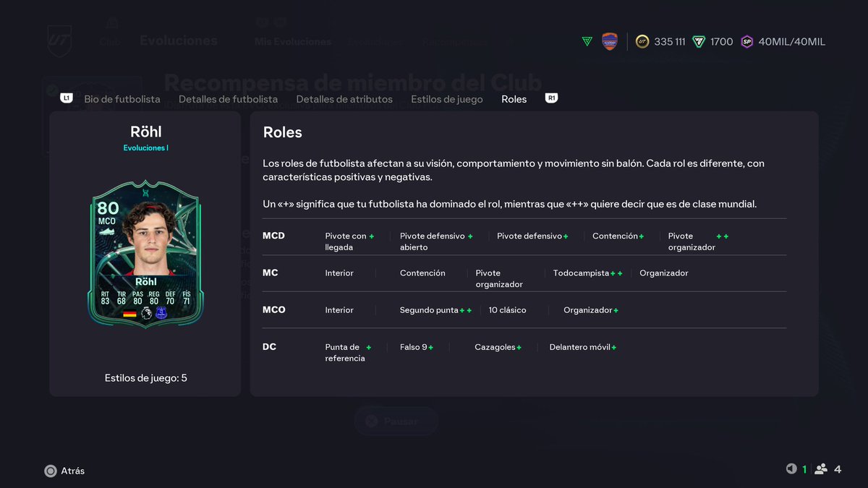Screen dimensions: 868x488
Task: Click the purple SP icon
Action: pos(747,42)
